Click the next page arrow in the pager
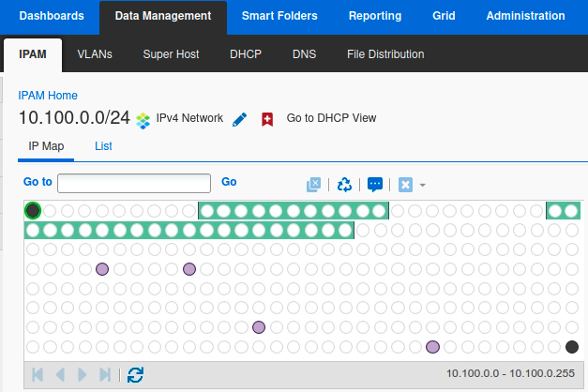The height and width of the screenshot is (392, 588). click(x=83, y=374)
